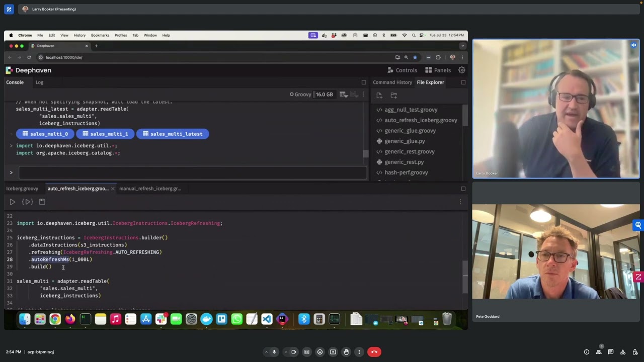644x362 pixels.
Task: Open editor panel overflow menu
Action: 460,202
